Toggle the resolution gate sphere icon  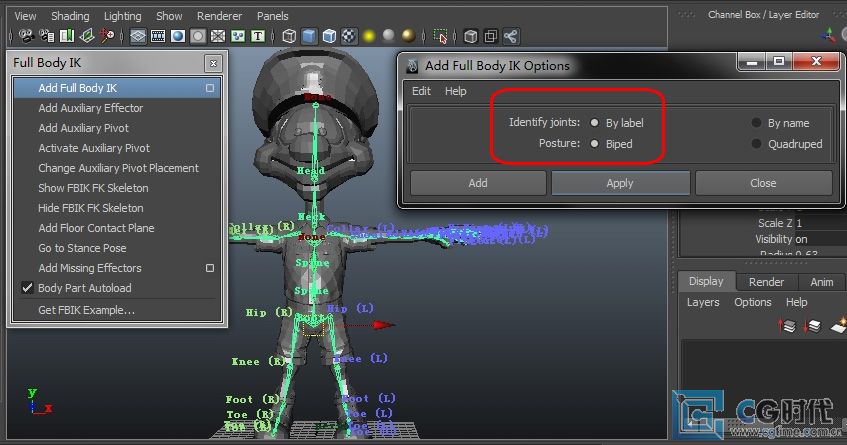pyautogui.click(x=178, y=36)
